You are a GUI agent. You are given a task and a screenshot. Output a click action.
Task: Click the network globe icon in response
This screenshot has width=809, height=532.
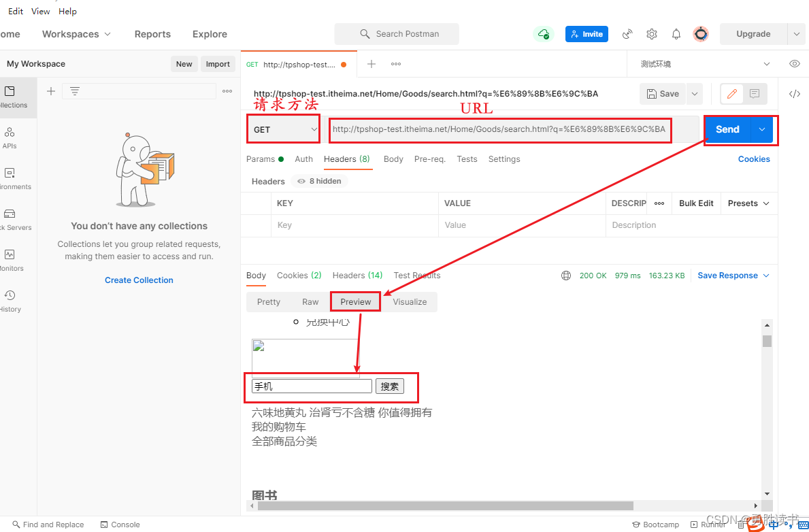566,276
